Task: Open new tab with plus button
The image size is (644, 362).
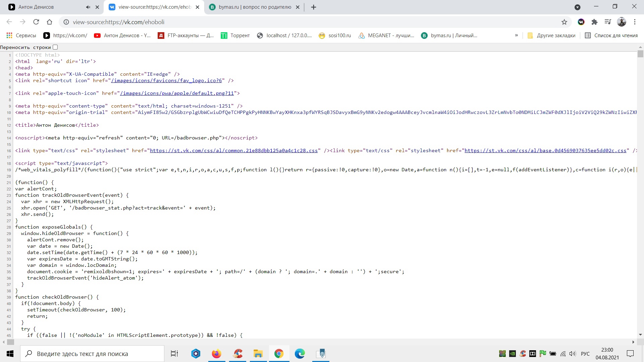Action: [314, 7]
